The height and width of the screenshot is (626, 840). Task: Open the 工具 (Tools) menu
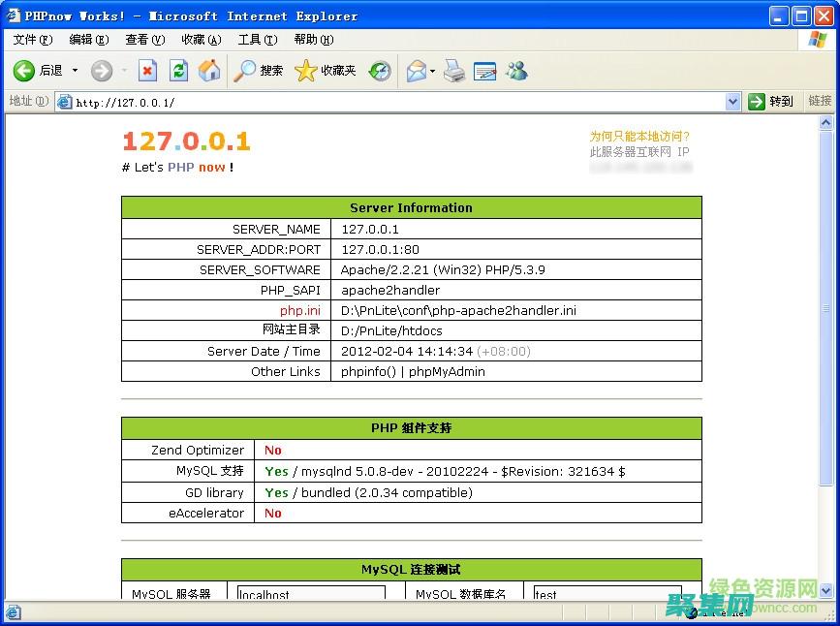click(x=255, y=39)
